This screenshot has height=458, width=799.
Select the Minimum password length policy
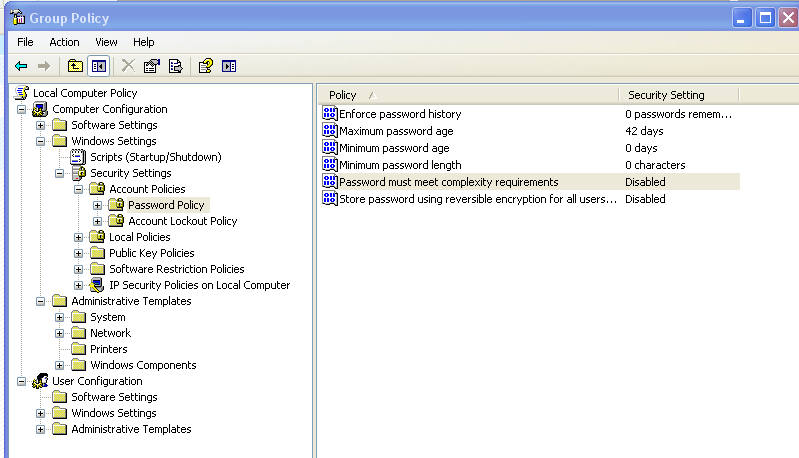click(x=400, y=165)
